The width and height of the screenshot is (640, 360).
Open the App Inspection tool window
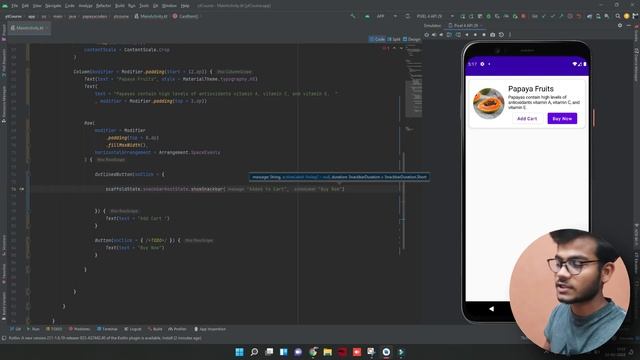coord(210,329)
